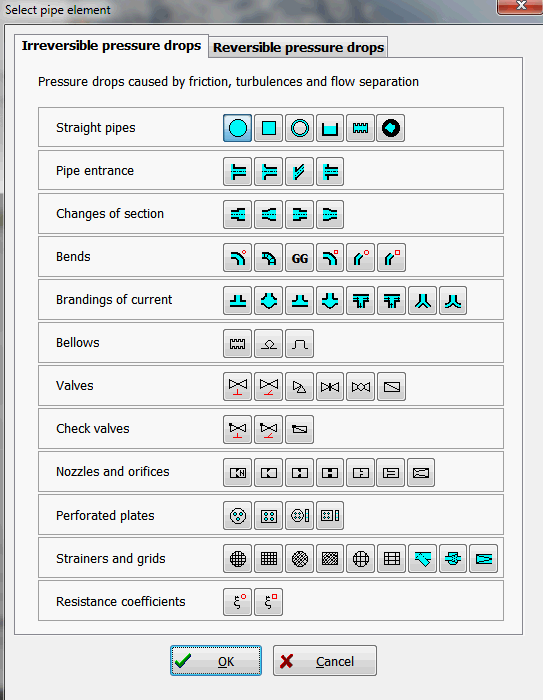
Task: Select the first pipe entrance icon
Action: pyautogui.click(x=238, y=171)
